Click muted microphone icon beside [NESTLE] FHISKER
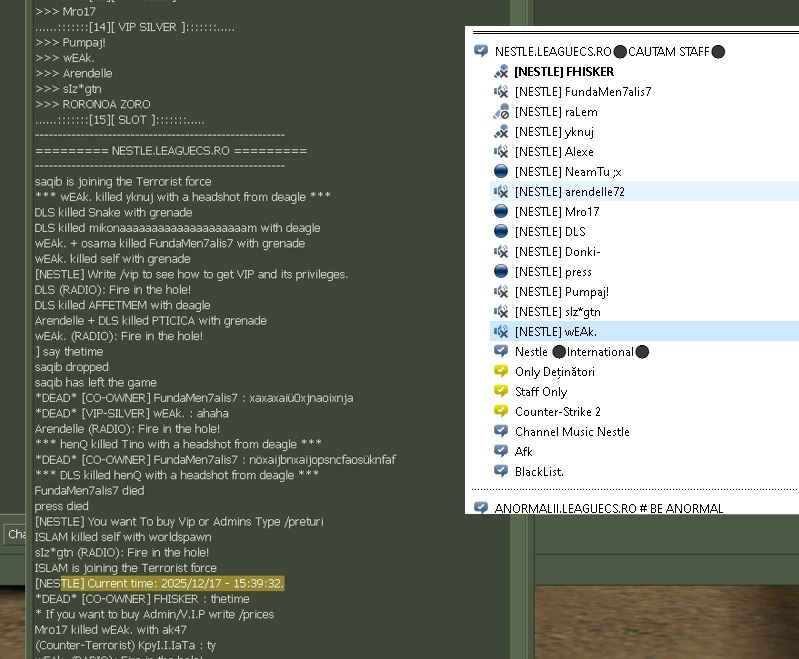Image resolution: width=799 pixels, height=659 pixels. [501, 71]
